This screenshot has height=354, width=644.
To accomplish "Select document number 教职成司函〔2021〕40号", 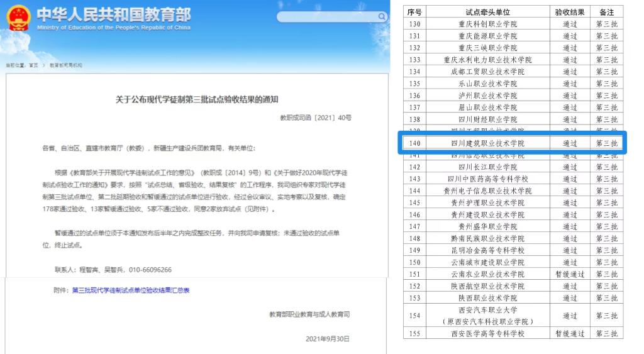I will (x=316, y=118).
